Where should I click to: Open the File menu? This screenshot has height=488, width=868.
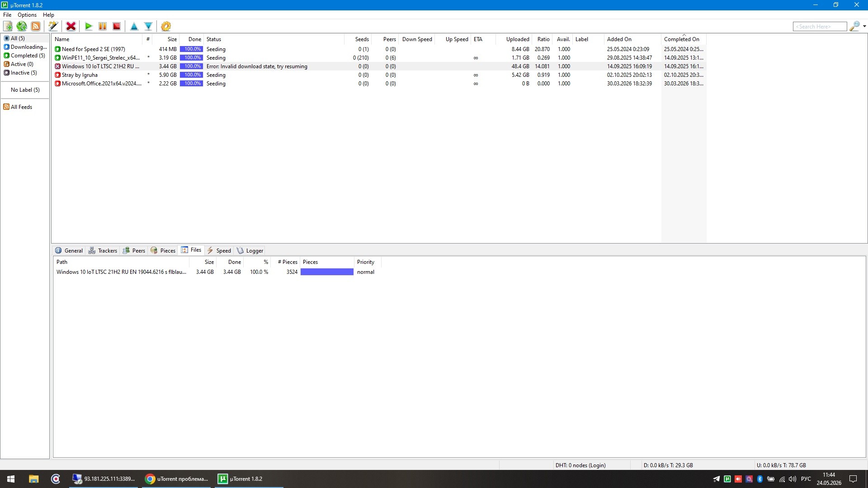[x=7, y=15]
